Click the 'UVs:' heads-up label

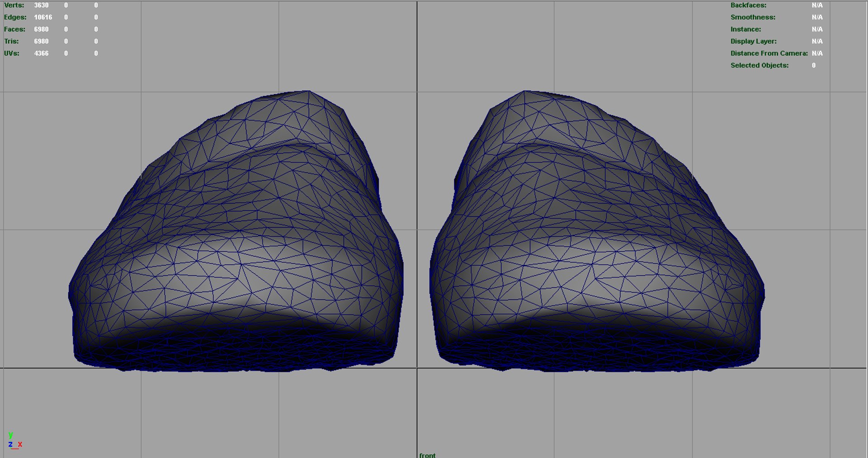tap(11, 53)
